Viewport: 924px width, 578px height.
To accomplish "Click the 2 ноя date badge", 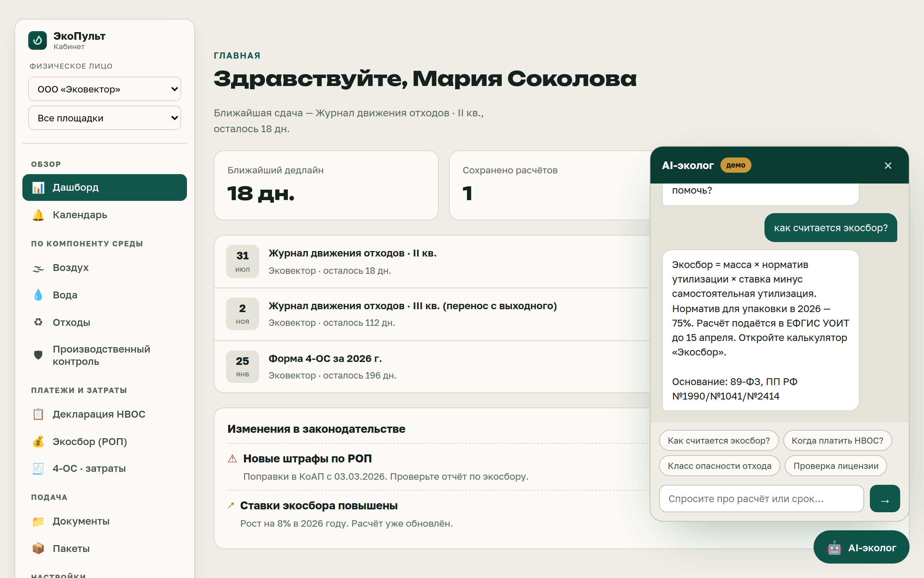I will click(x=243, y=314).
